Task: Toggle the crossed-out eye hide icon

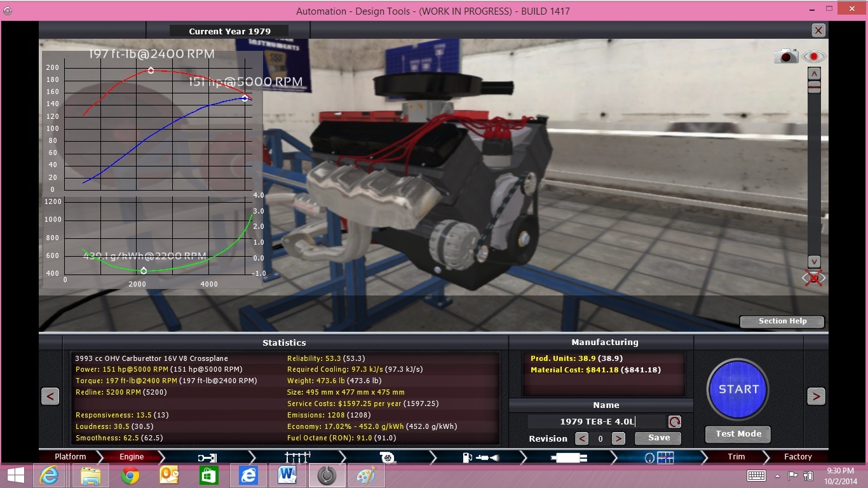Action: (x=813, y=278)
